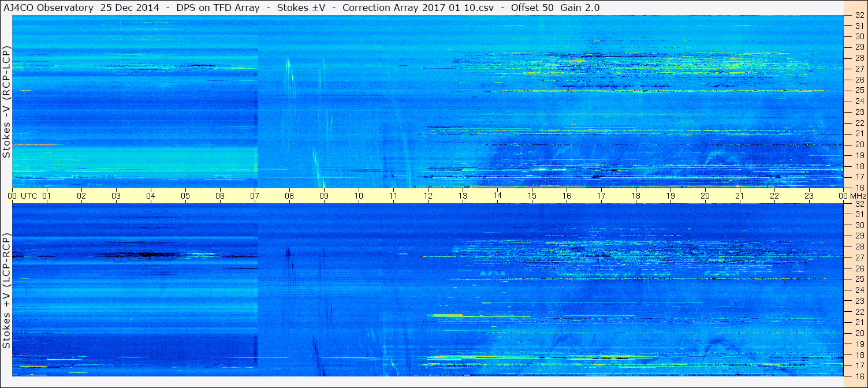Image resolution: width=868 pixels, height=388 pixels.
Task: Click the 32 MHz label of Stokes -V panel
Action: 859,15
